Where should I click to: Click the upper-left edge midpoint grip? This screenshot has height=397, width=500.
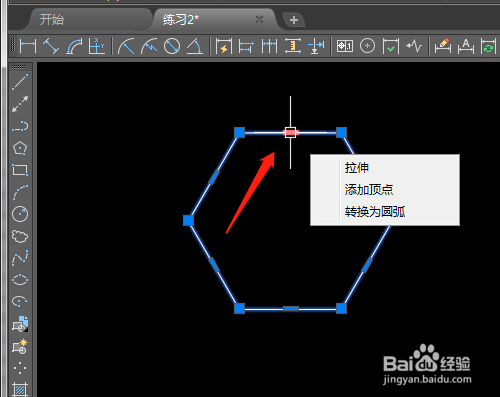click(x=214, y=177)
